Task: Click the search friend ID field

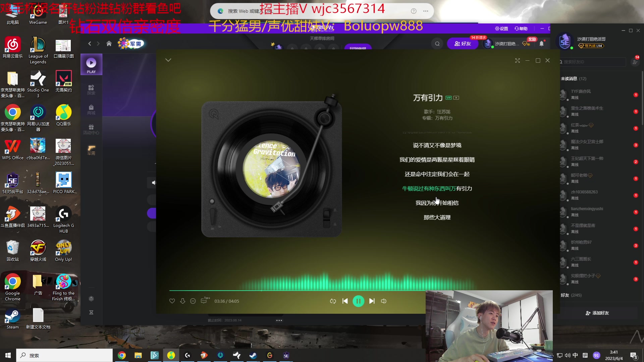Action: (592, 62)
